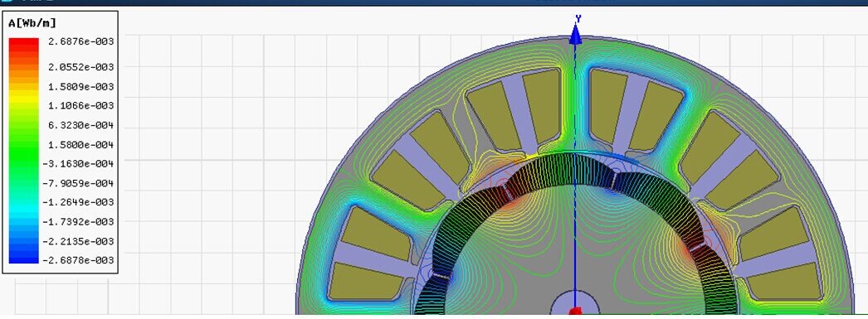The width and height of the screenshot is (868, 319).
Task: Click the -1.2649e-003 legend label
Action: (x=78, y=202)
